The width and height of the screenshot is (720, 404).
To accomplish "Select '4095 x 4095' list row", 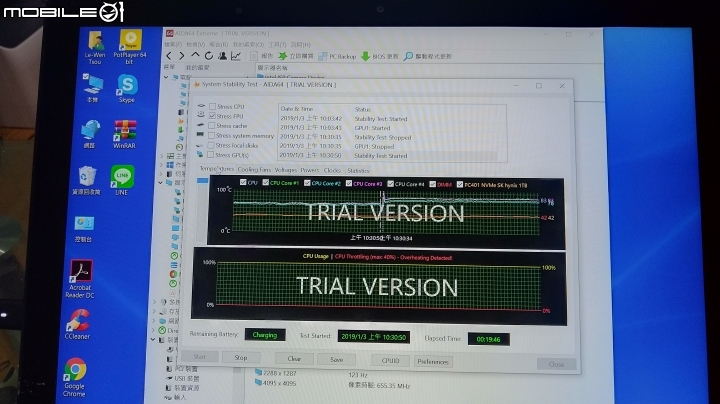I will tap(276, 383).
